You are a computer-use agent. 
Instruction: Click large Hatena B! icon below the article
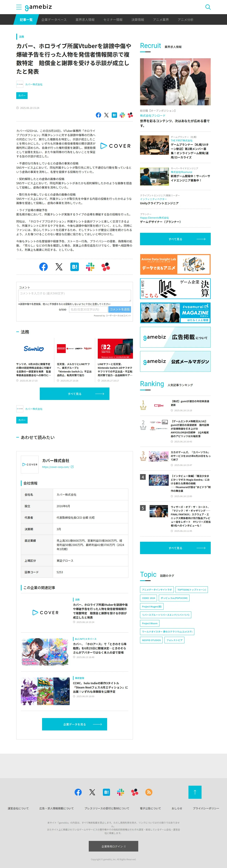[75, 267]
